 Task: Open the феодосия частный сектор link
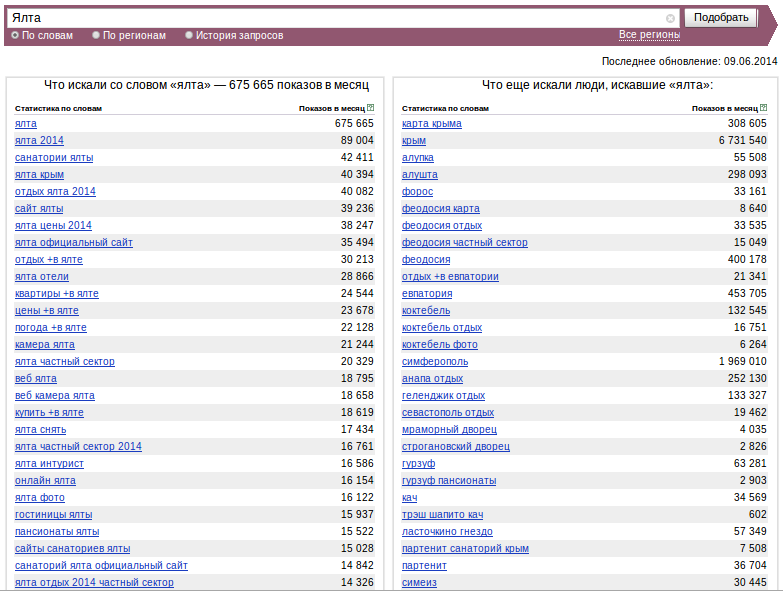(x=465, y=242)
